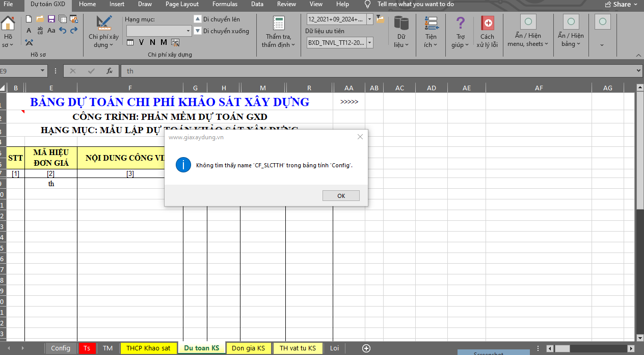Image resolution: width=644 pixels, height=355 pixels.
Task: Toggle Ẩn / Hiện bảng
Action: (571, 22)
